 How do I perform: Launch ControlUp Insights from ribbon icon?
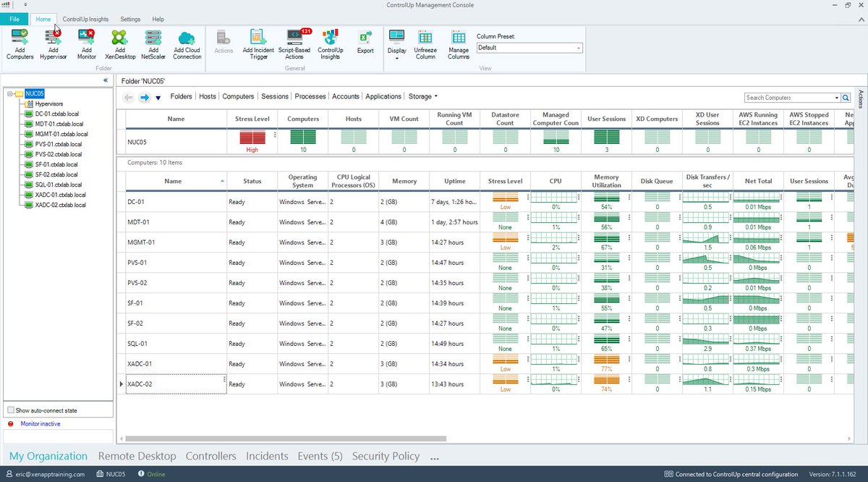click(331, 37)
